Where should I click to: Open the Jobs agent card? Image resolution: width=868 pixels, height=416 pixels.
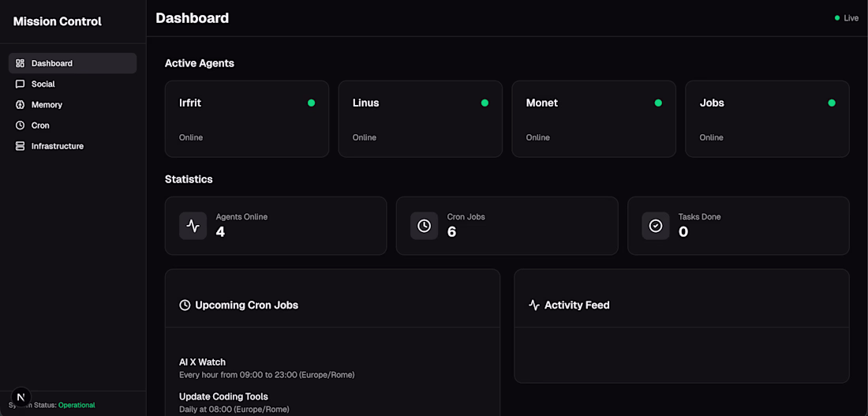pos(767,118)
